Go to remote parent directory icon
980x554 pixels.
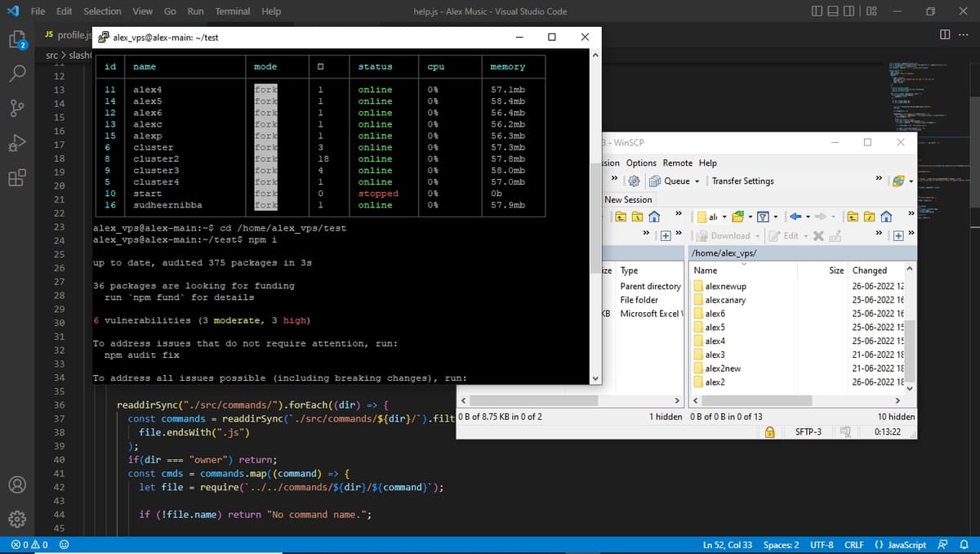pyautogui.click(x=852, y=217)
